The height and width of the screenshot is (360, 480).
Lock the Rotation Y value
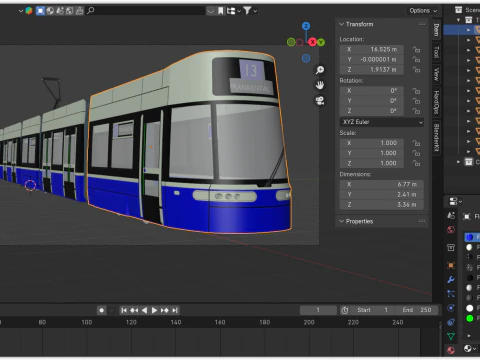[416, 101]
